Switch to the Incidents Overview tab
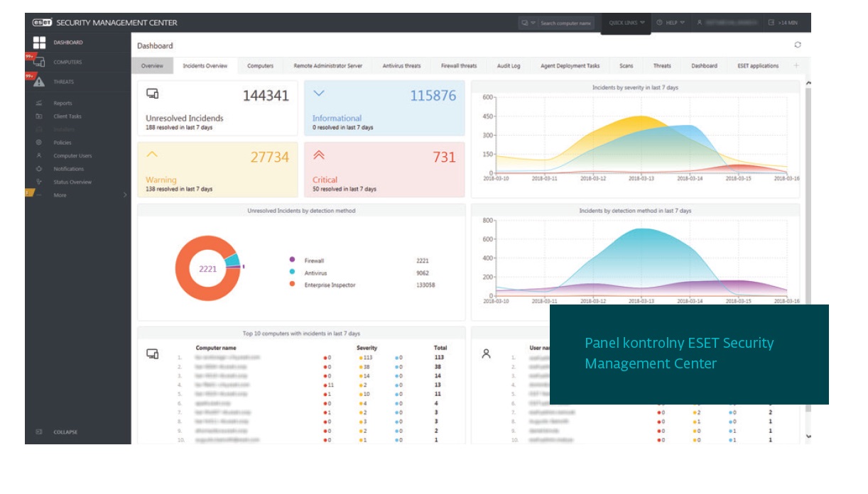 point(205,65)
